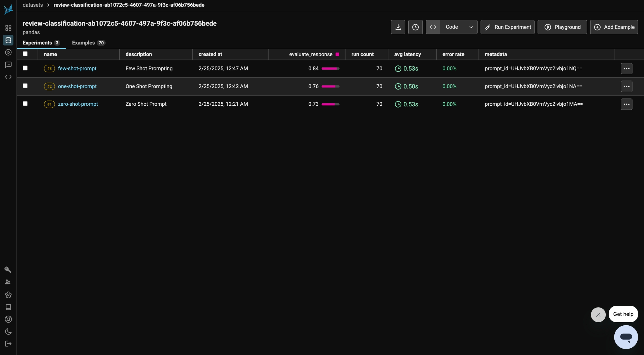Check the zero-shot-prompt row checkbox
The width and height of the screenshot is (644, 355).
point(25,103)
